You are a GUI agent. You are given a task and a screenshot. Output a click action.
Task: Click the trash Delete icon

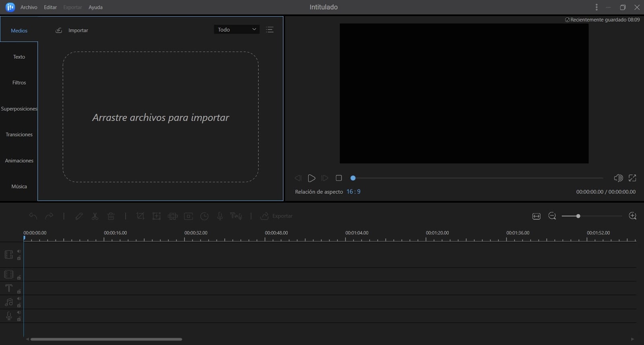pyautogui.click(x=111, y=216)
